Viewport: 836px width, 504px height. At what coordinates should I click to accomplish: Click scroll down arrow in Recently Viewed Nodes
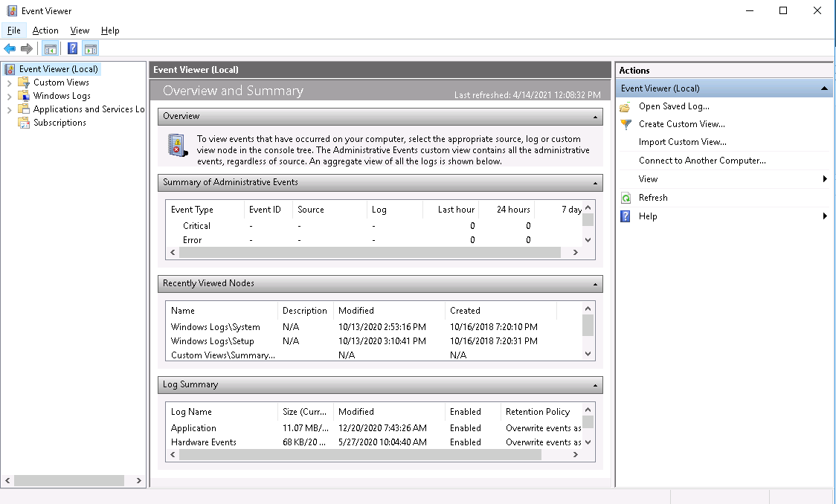point(588,354)
